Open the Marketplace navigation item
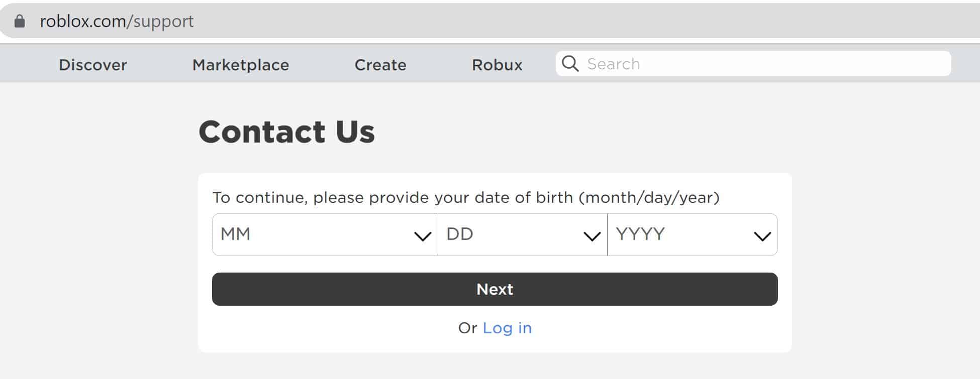The height and width of the screenshot is (379, 980). [241, 65]
